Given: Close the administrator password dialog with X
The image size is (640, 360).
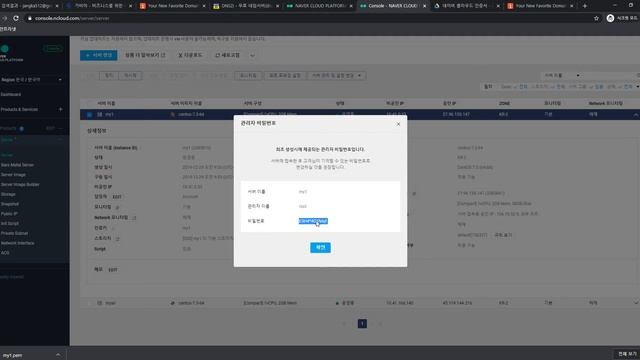Looking at the screenshot, I should pos(398,124).
